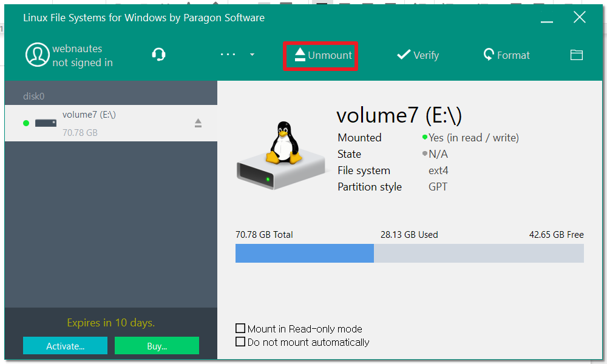607x364 pixels.
Task: Click the Unmount toolbar button
Action: 323,55
